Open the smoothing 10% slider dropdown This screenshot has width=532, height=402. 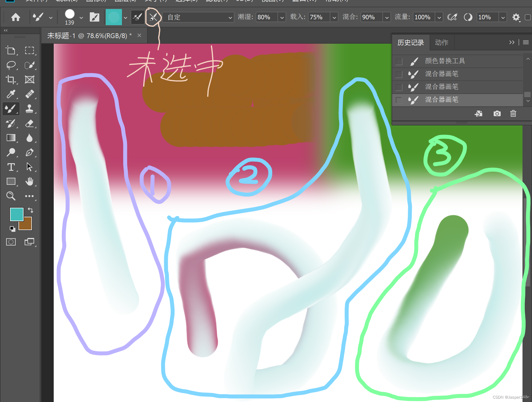coord(503,17)
